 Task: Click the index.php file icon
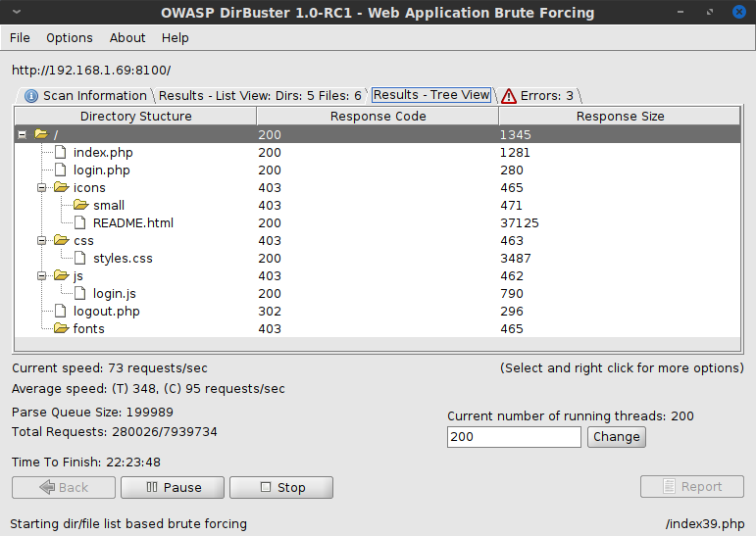click(x=61, y=153)
